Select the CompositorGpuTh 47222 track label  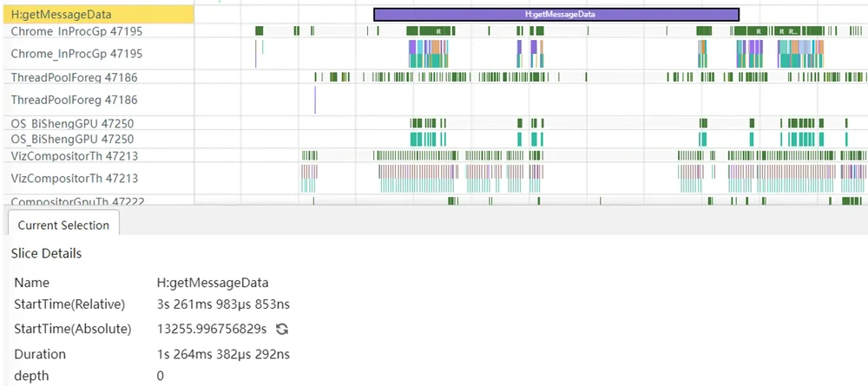(x=77, y=200)
